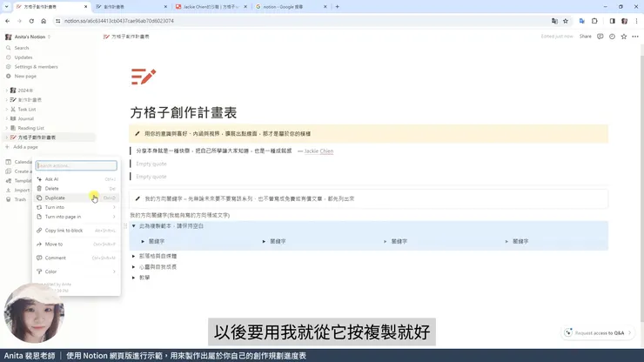Bookmark page with address bar star
This screenshot has width=644, height=362.
coord(566,21)
